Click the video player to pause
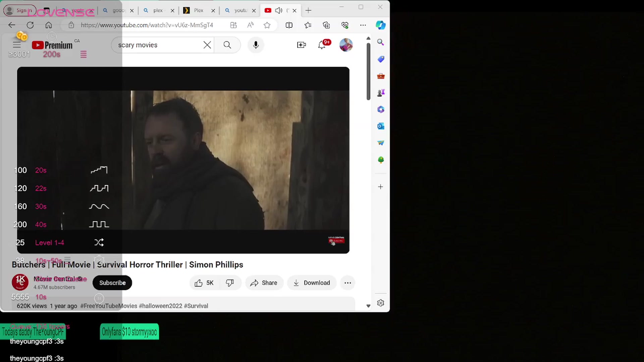 183,160
